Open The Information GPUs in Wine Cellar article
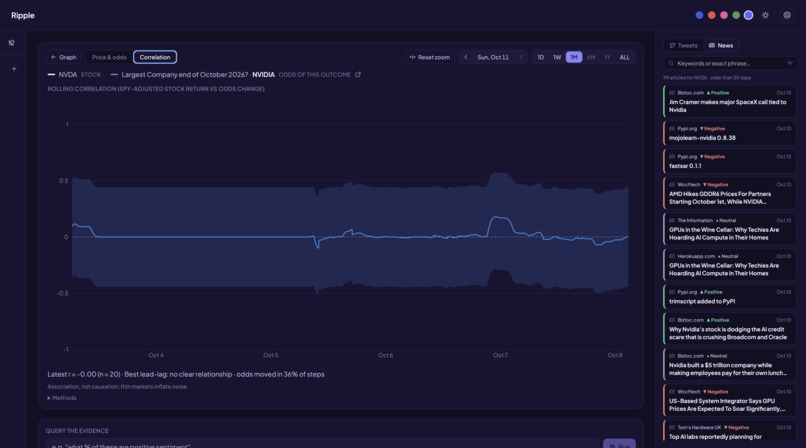This screenshot has width=806, height=448. [x=730, y=229]
